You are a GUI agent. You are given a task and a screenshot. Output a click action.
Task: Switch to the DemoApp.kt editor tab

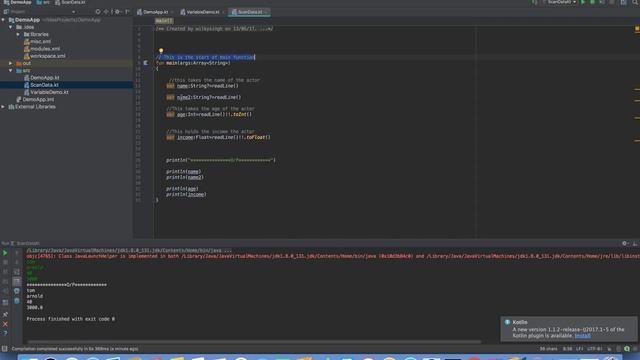pos(155,12)
